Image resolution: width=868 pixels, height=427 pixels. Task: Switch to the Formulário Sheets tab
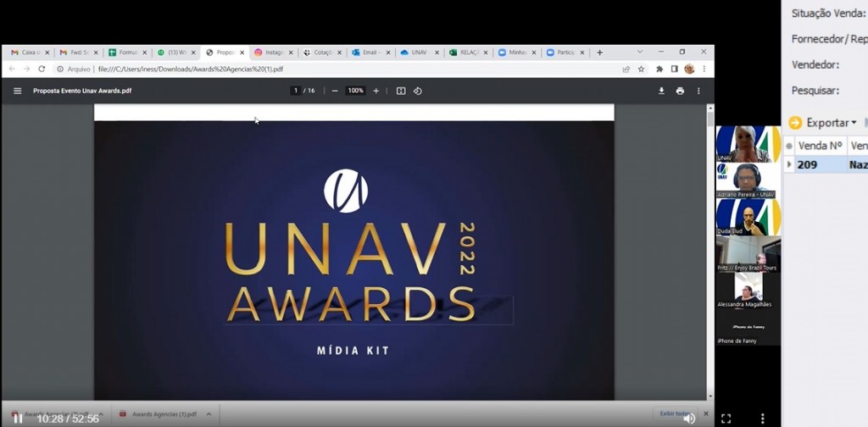127,53
